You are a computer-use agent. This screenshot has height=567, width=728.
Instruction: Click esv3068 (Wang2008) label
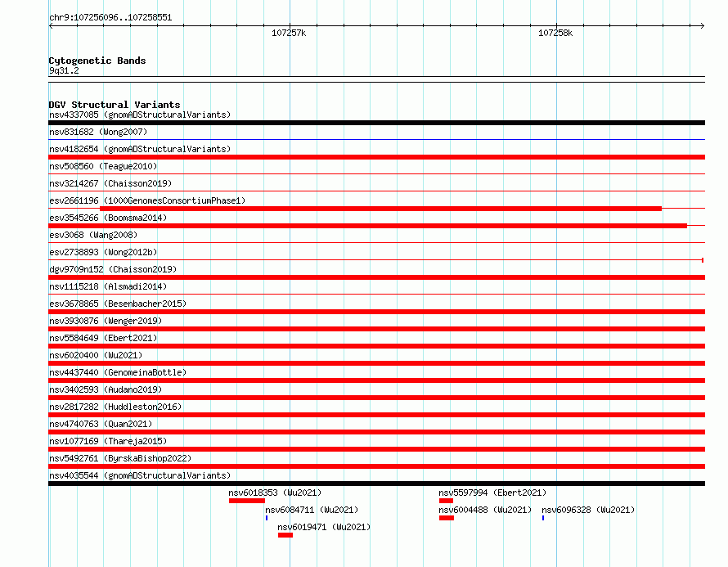coord(93,235)
